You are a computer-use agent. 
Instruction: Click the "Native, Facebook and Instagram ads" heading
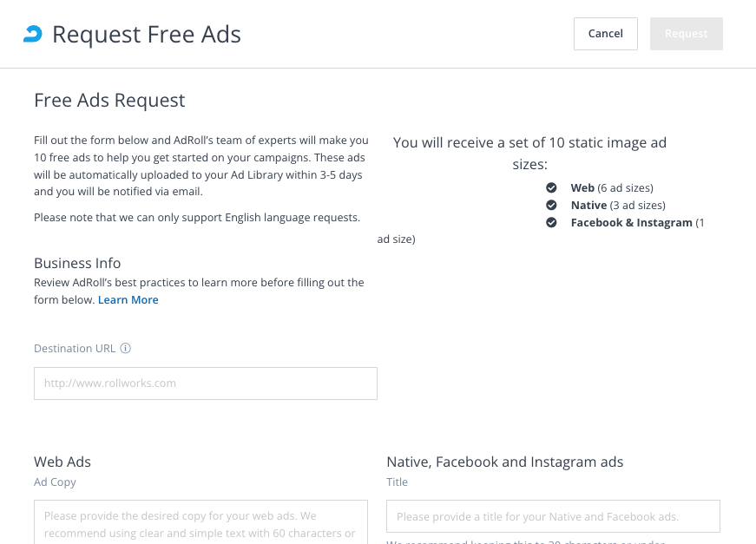pos(504,462)
